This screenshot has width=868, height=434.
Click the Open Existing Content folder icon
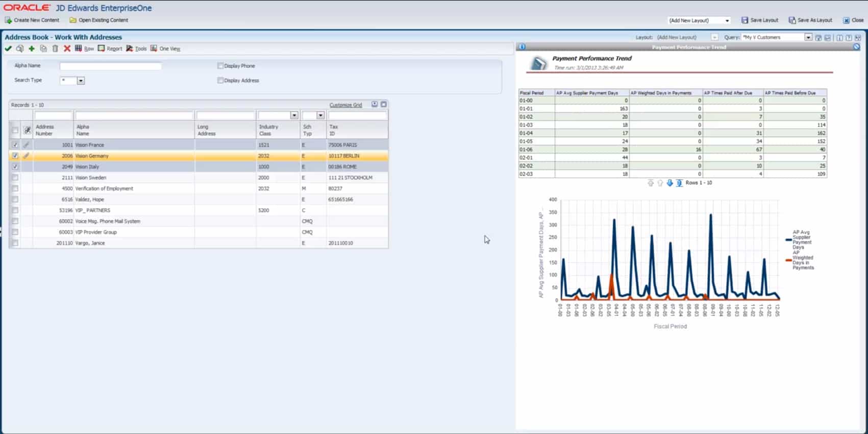pos(73,20)
